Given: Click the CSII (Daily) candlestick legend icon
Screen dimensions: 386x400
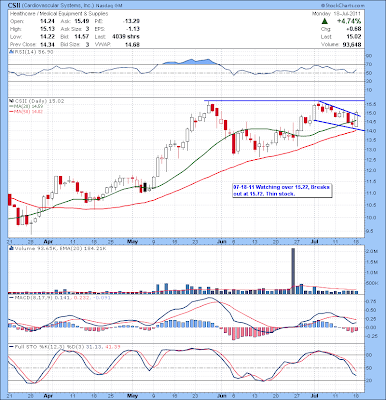Looking at the screenshot, I should tap(11, 101).
